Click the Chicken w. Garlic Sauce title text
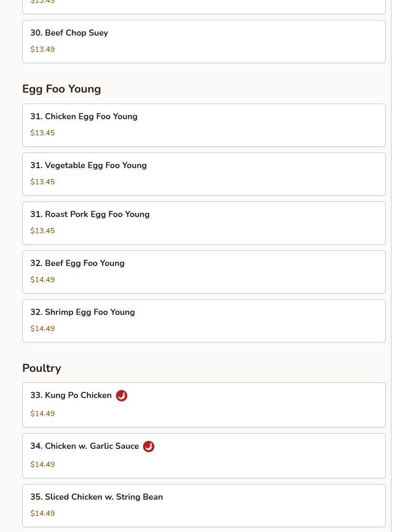The width and height of the screenshot is (401, 532). 85,446
